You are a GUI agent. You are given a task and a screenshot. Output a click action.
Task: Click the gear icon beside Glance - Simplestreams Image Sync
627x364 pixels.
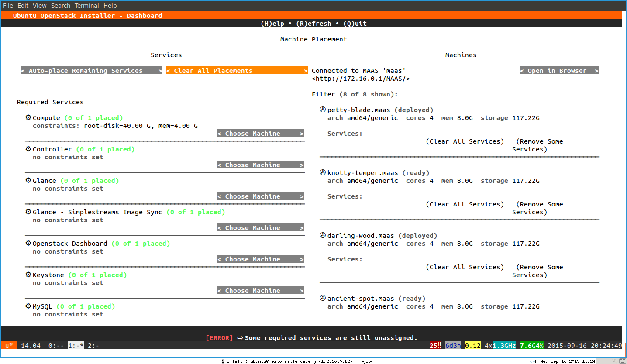coord(28,212)
